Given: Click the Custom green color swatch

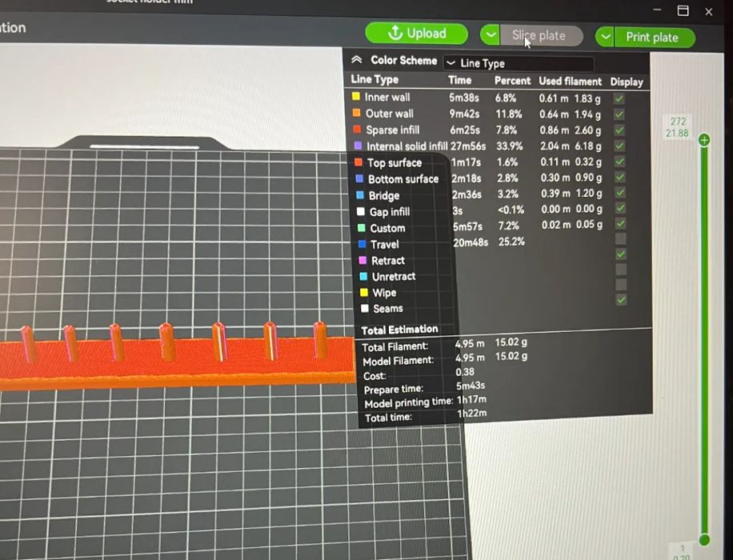Looking at the screenshot, I should pos(362,228).
